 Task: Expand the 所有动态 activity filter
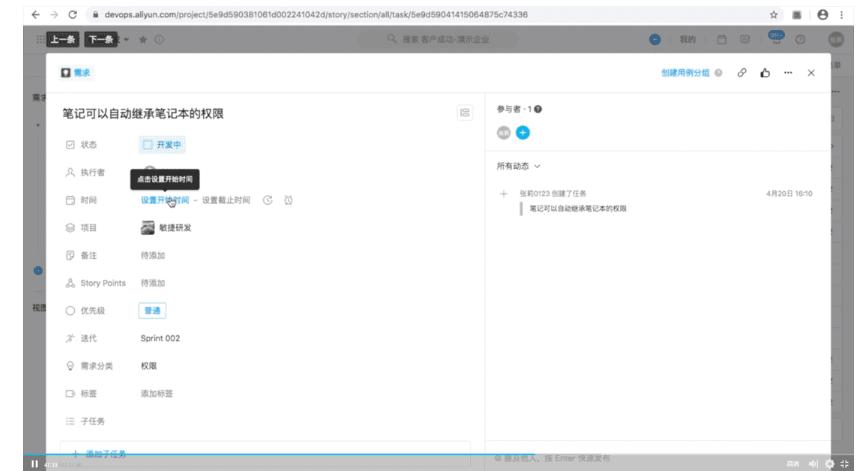[518, 166]
